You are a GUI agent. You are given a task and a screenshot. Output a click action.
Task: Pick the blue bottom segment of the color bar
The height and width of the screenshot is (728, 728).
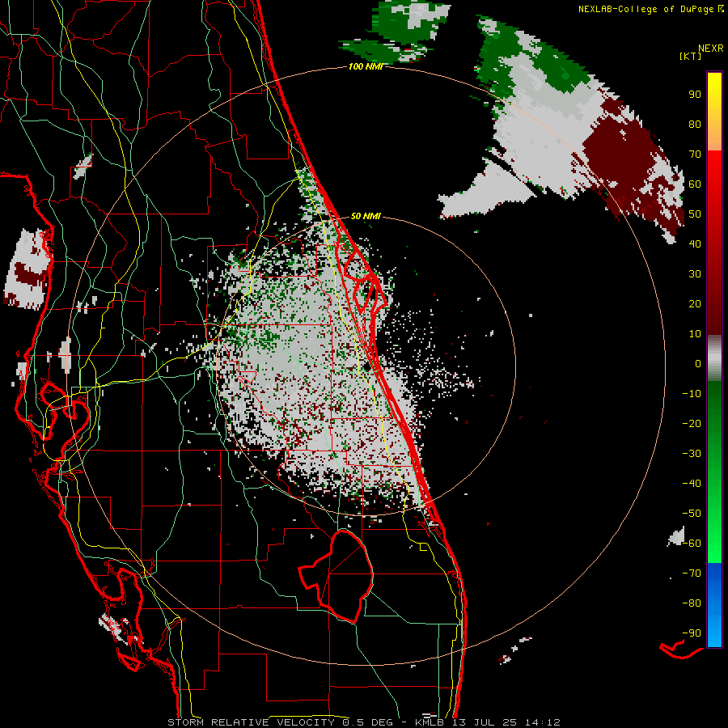pos(714,604)
